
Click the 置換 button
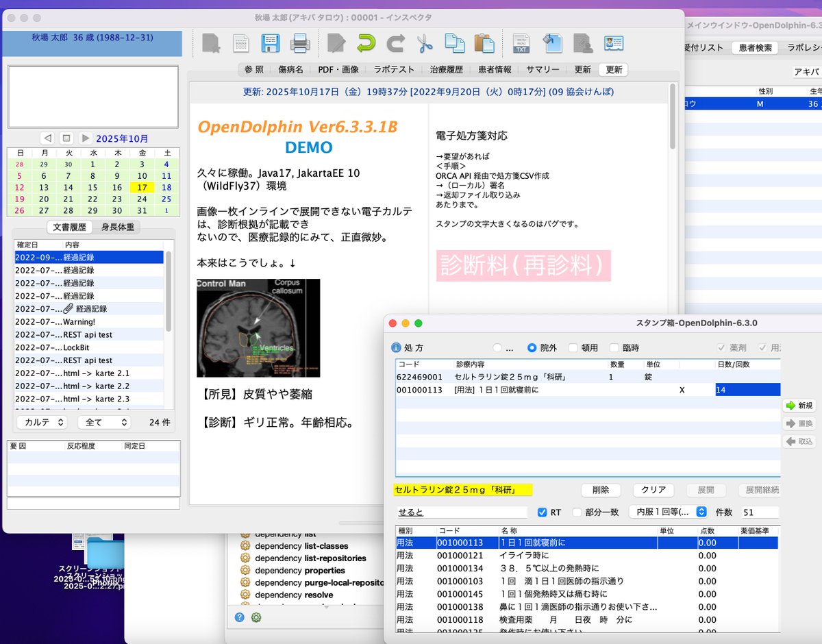pyautogui.click(x=799, y=424)
